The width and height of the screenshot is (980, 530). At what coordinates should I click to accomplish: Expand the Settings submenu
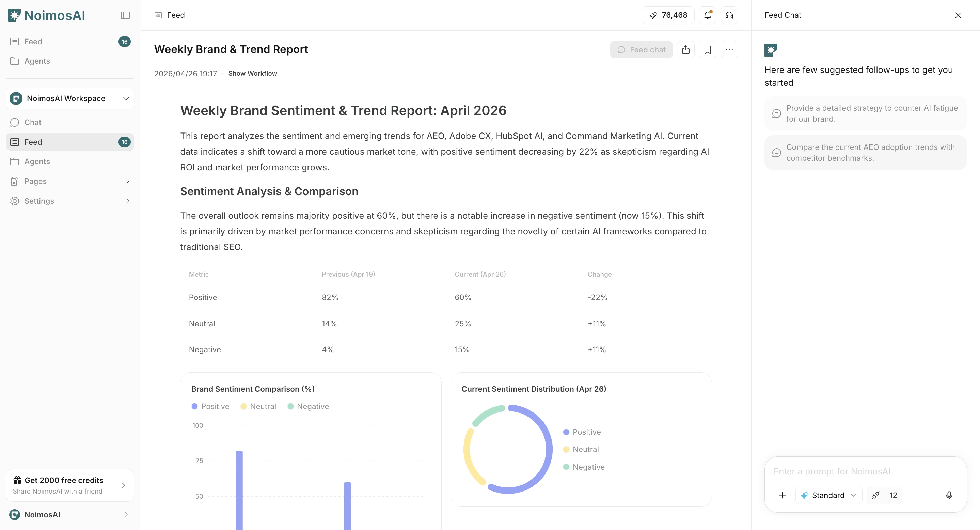(70, 201)
